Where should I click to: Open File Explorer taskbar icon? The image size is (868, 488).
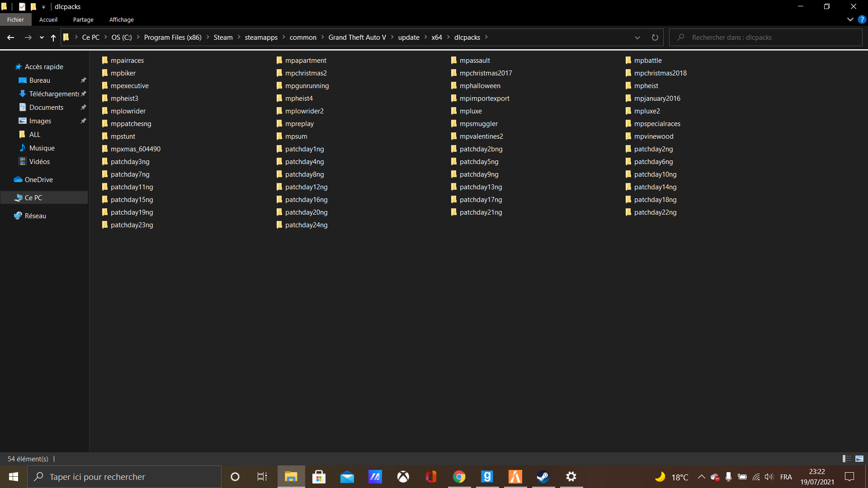click(x=291, y=477)
